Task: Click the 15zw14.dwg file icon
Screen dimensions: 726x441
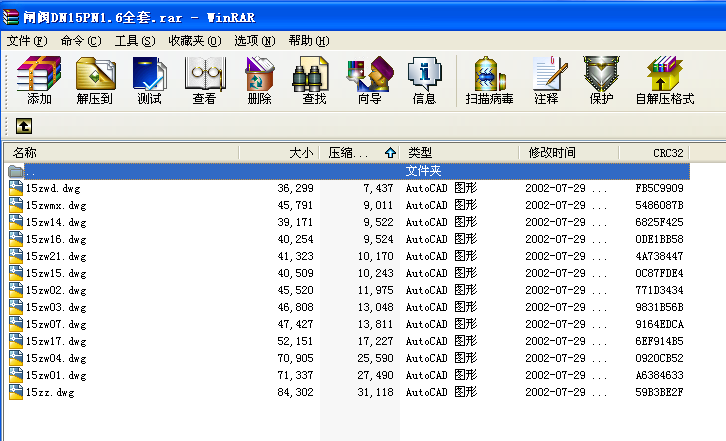Action: (16, 222)
